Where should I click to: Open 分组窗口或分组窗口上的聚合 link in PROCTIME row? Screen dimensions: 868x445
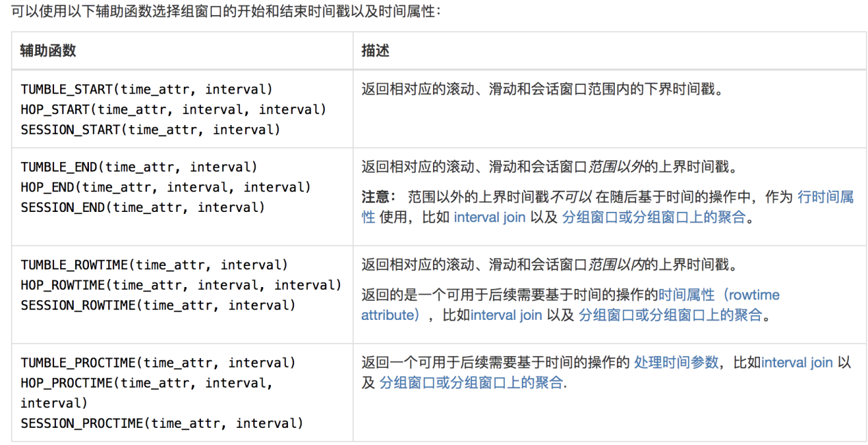point(471,383)
